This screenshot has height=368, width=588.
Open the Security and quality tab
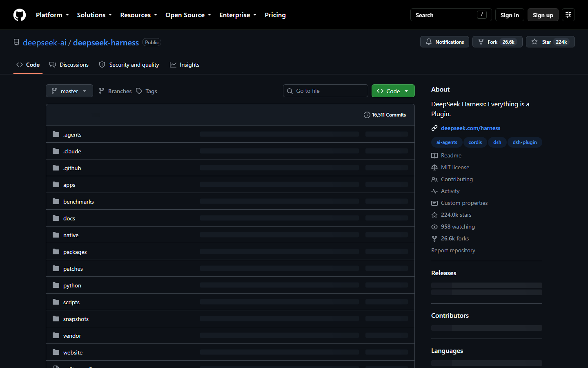point(129,65)
